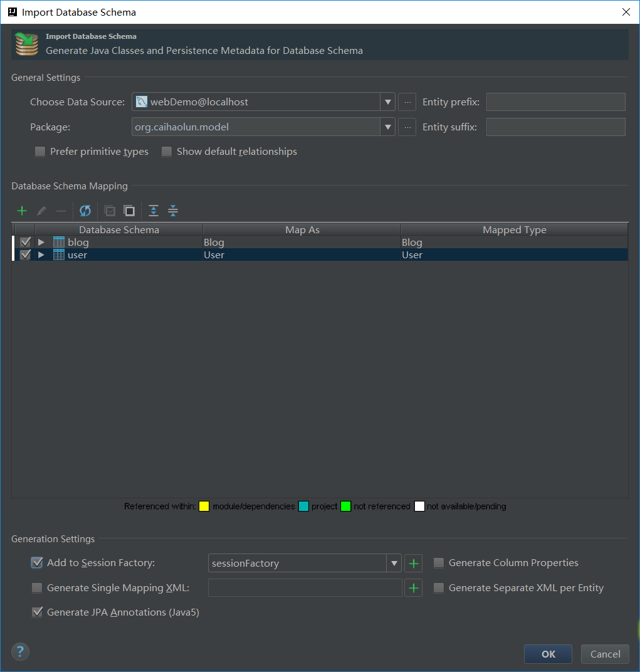640x672 pixels.
Task: Click the Collapse All icon in mapping toolbar
Action: pyautogui.click(x=173, y=211)
